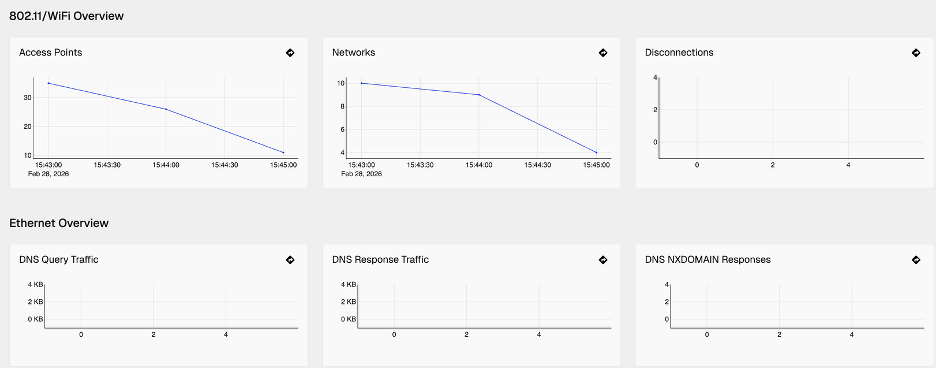
Task: Select the 15:43:00 data point on Access Points chart
Action: click(x=48, y=83)
